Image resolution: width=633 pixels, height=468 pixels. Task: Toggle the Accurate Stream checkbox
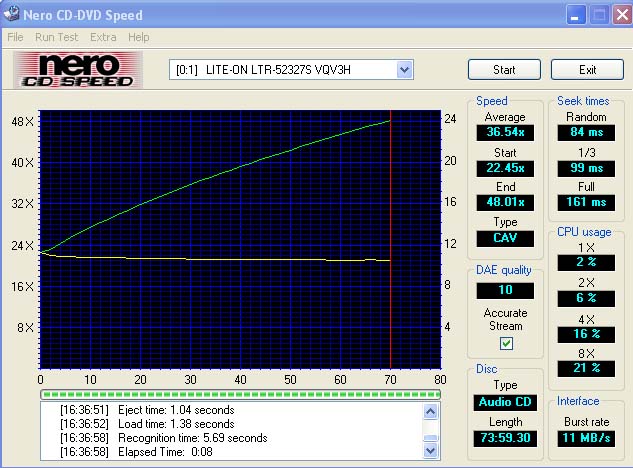[505, 343]
